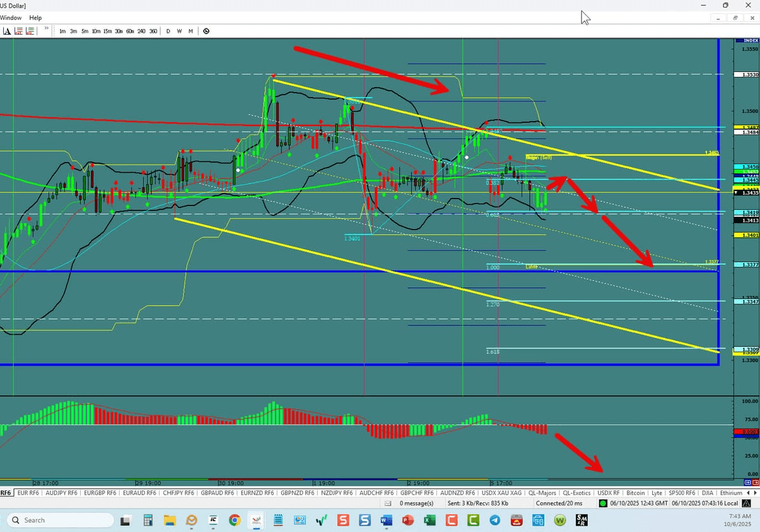Set chart timeframe to 5m
The height and width of the screenshot is (532, 760).
click(x=85, y=31)
